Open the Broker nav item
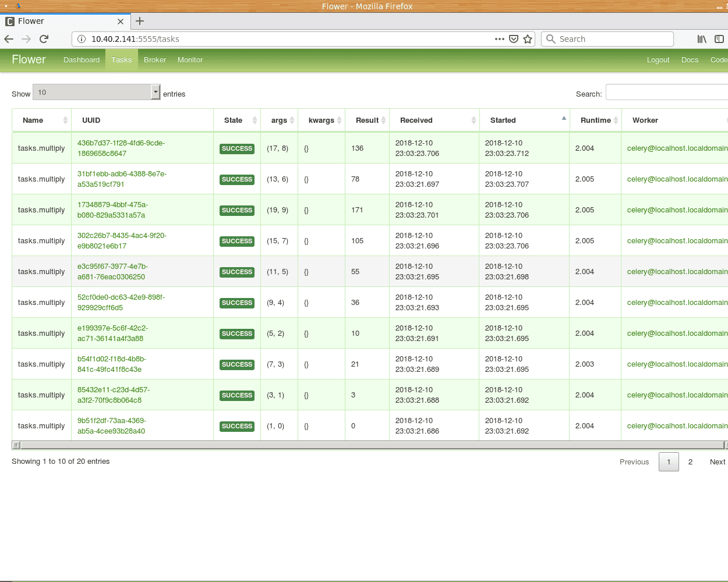This screenshot has height=582, width=728. pos(155,60)
